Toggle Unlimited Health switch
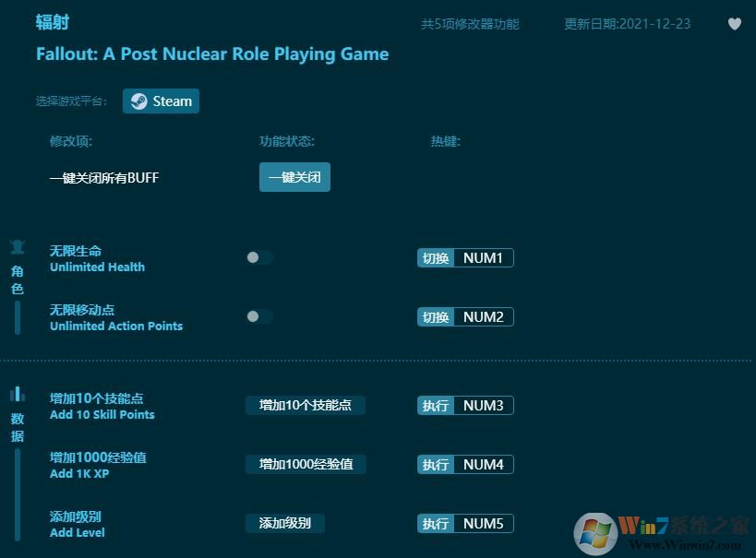 click(259, 257)
